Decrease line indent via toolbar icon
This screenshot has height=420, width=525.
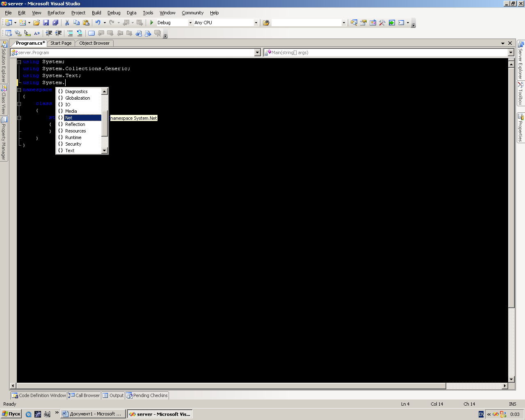tap(49, 33)
